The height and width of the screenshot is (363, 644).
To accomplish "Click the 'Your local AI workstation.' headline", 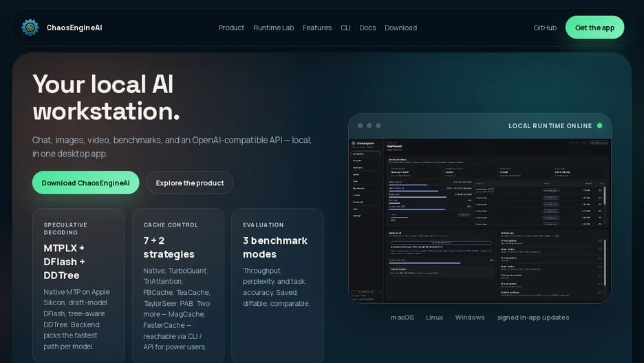I will tap(107, 97).
